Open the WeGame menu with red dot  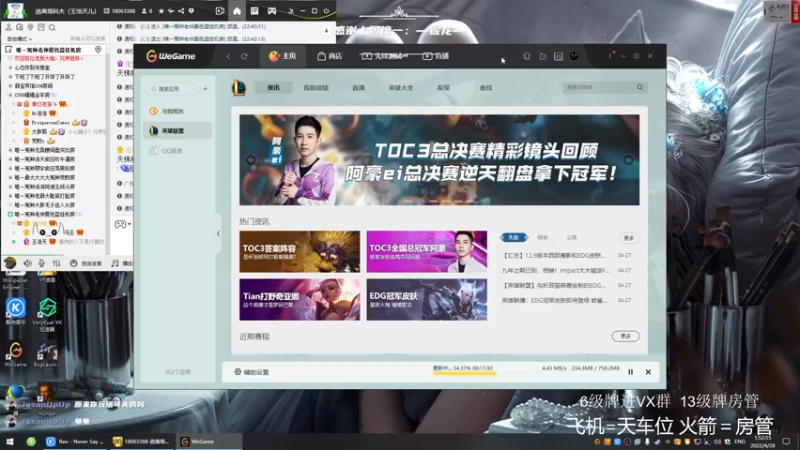[x=611, y=55]
